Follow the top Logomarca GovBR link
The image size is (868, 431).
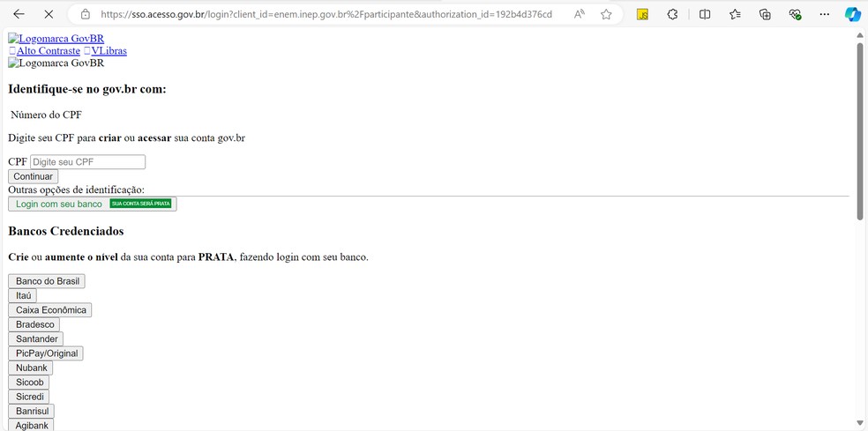pos(56,39)
